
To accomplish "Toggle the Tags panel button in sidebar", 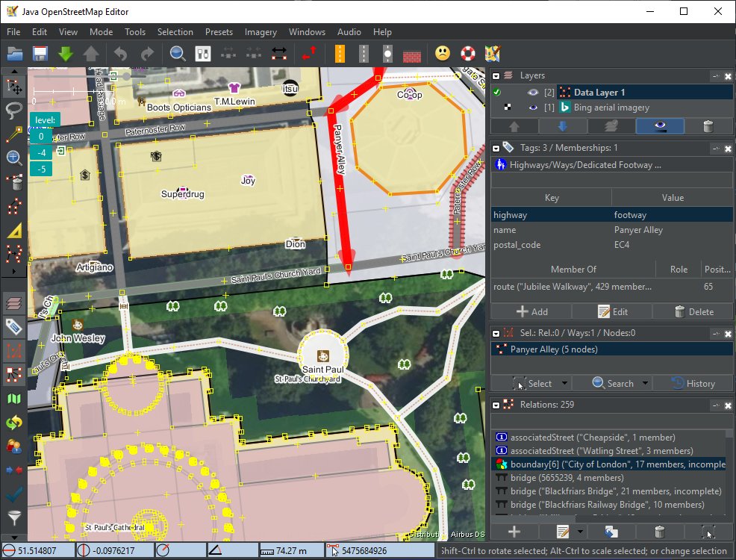I will [x=14, y=327].
